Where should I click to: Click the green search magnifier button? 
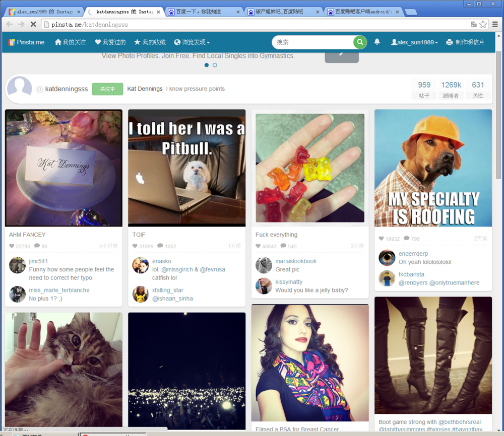pos(360,42)
